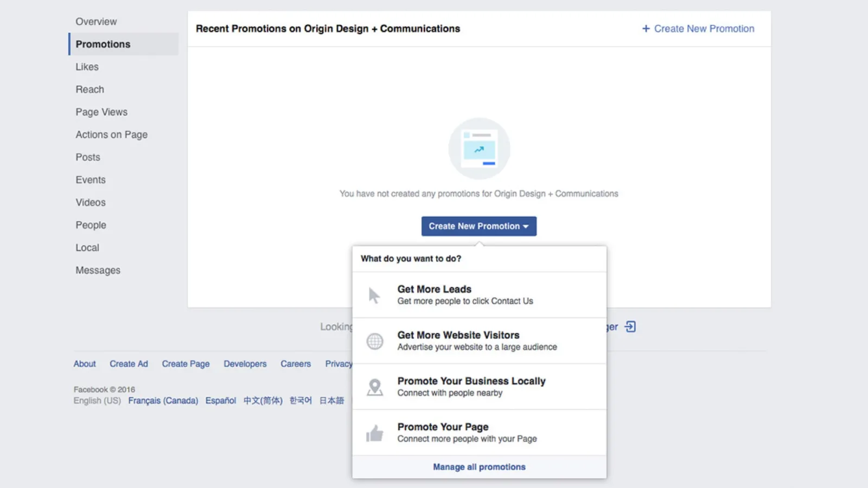This screenshot has height=488, width=868.
Task: Go to Overview in the sidebar
Action: pyautogui.click(x=96, y=22)
